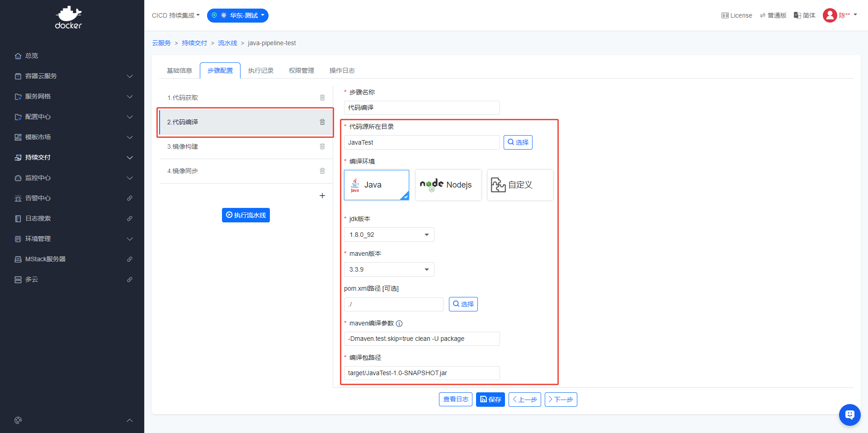This screenshot has width=868, height=433.
Task: Switch to the 执行记录 tab
Action: click(x=261, y=71)
